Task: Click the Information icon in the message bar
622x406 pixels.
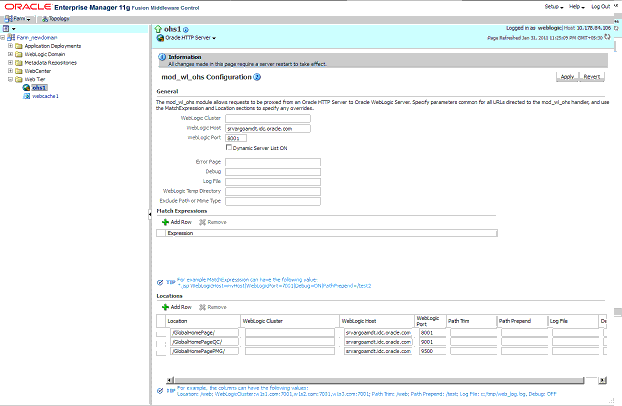Action: click(x=162, y=57)
